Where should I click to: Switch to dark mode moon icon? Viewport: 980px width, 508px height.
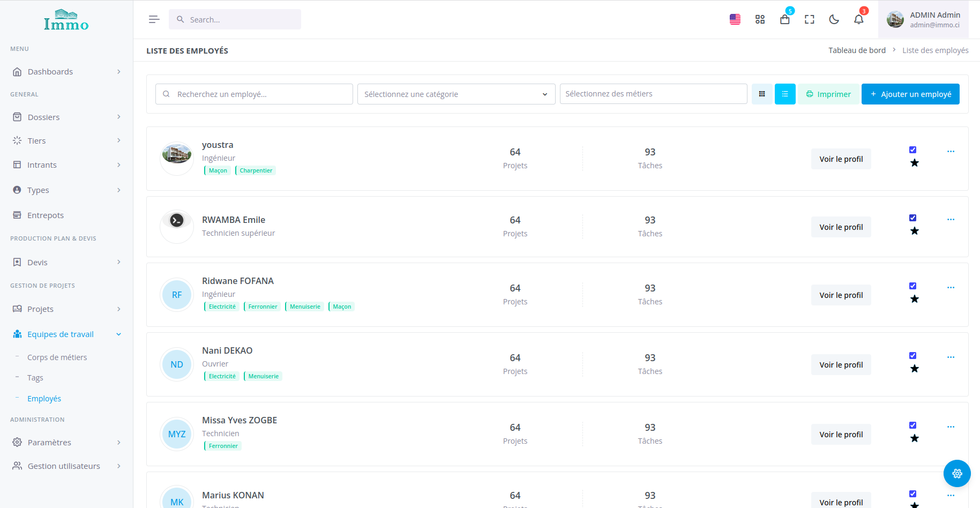point(834,20)
